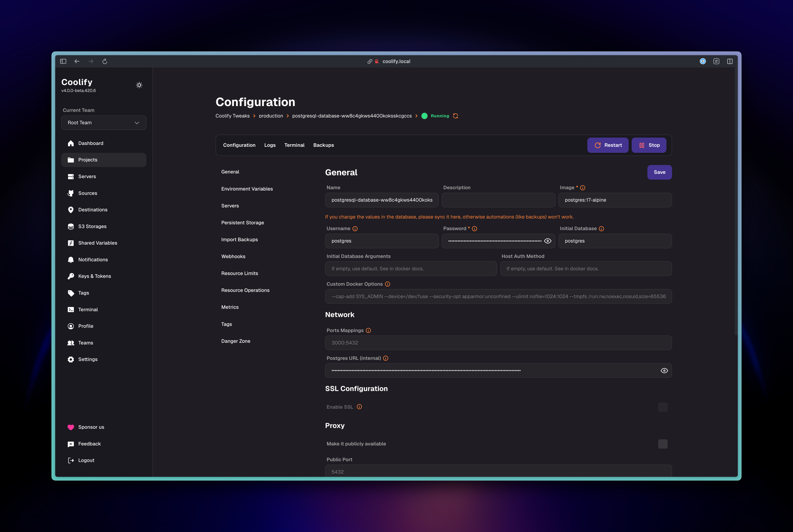Open the Backups tab
The image size is (793, 532).
[x=323, y=145]
